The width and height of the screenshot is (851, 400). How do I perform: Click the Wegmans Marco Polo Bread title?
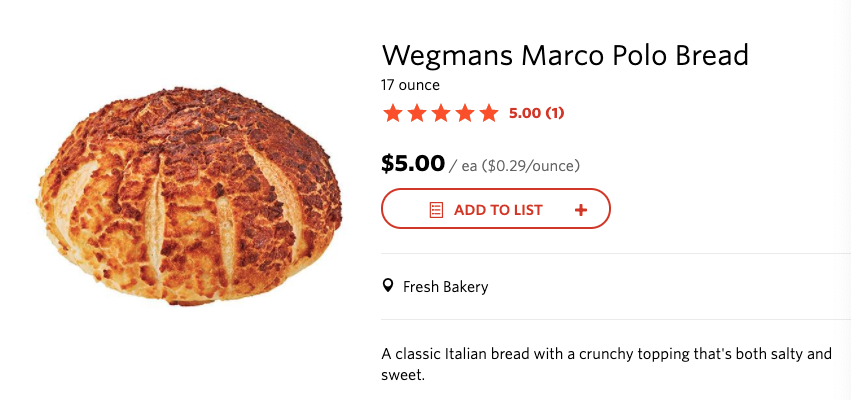(x=565, y=54)
